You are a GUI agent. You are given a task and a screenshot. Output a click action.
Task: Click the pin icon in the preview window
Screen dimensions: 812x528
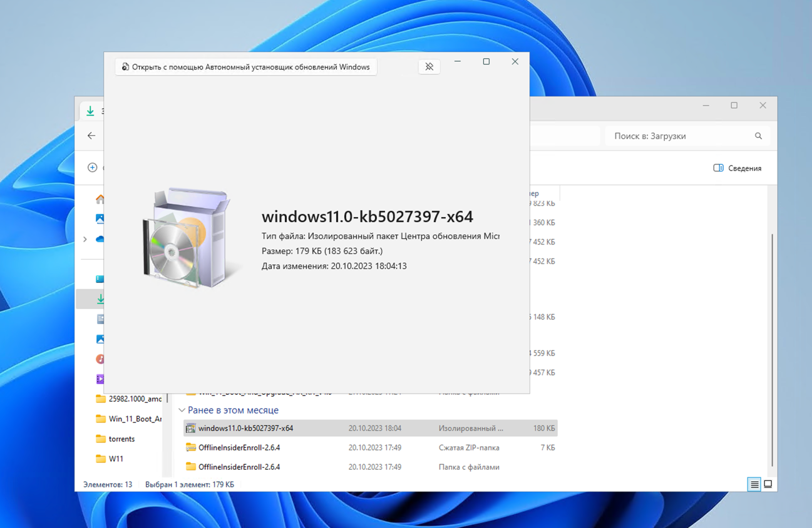pyautogui.click(x=429, y=67)
